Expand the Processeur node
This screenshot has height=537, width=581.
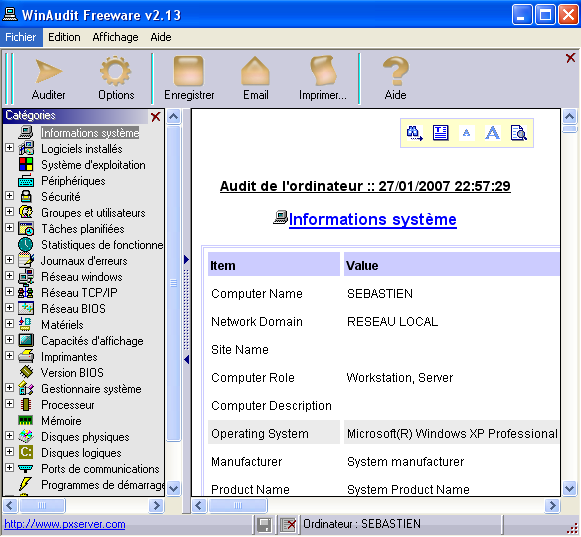tap(10, 404)
